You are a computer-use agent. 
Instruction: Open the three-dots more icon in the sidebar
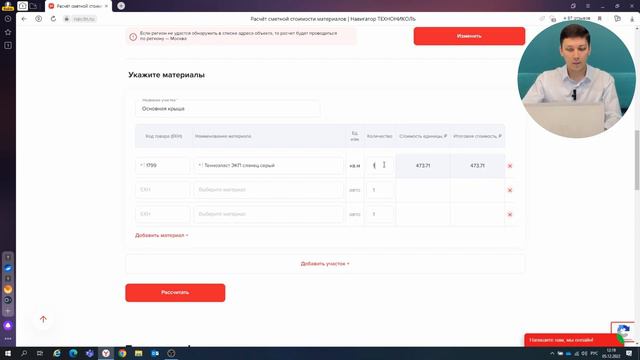8,339
